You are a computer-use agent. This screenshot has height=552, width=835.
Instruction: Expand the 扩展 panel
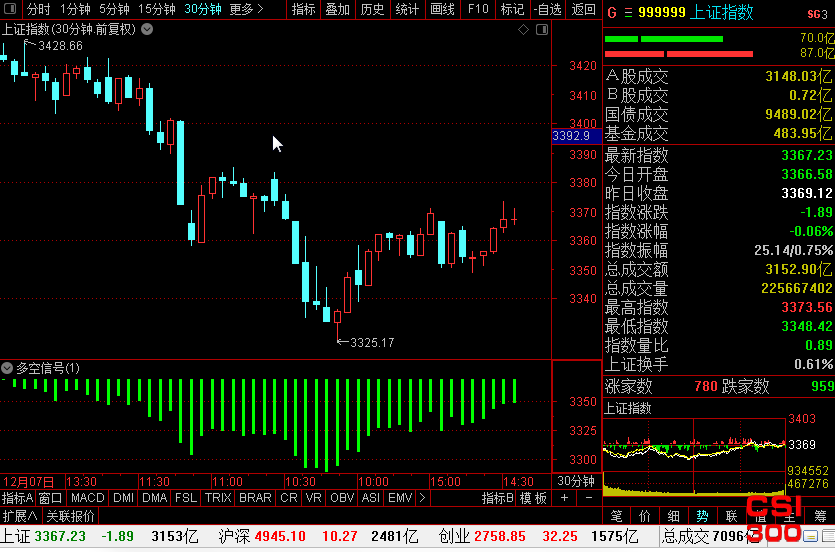click(20, 516)
